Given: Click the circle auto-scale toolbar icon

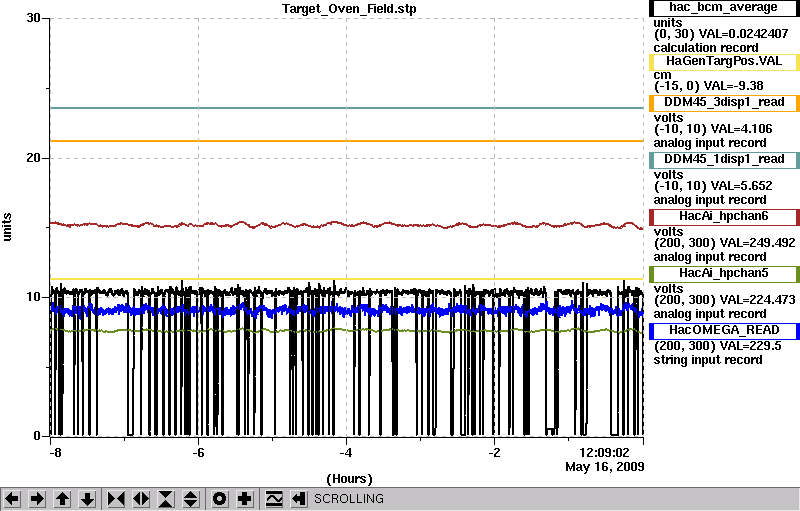Looking at the screenshot, I should click(219, 498).
